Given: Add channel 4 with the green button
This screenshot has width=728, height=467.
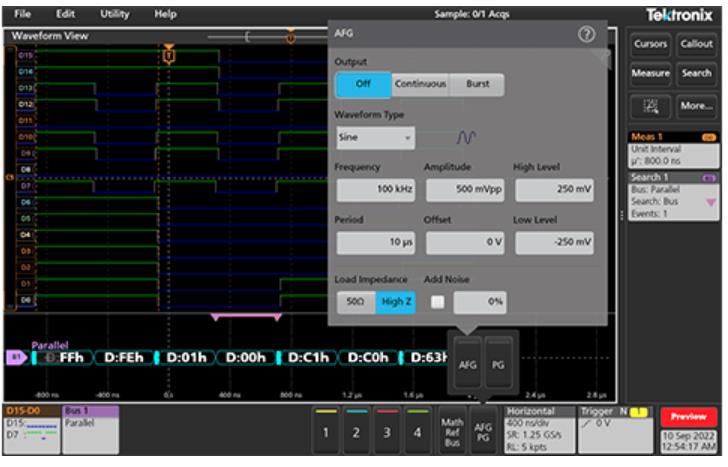Looking at the screenshot, I should (x=418, y=430).
